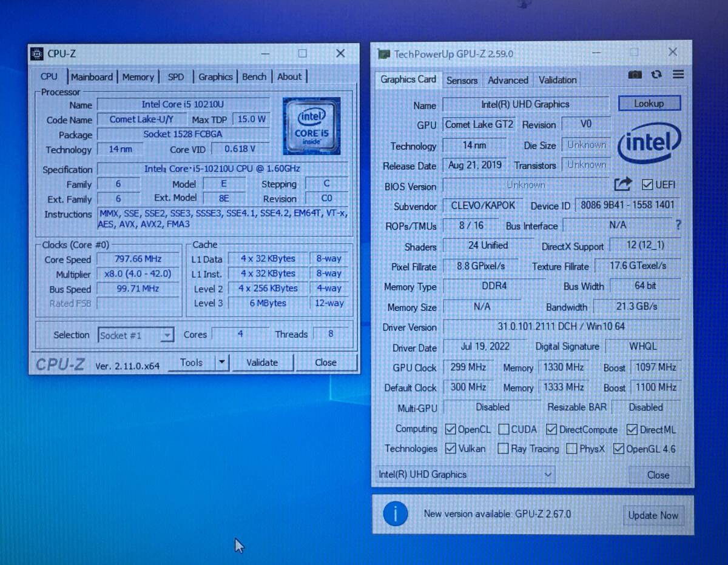Click the Bus Interface question mark
Viewport: 728px width, 565px height.
click(x=678, y=225)
